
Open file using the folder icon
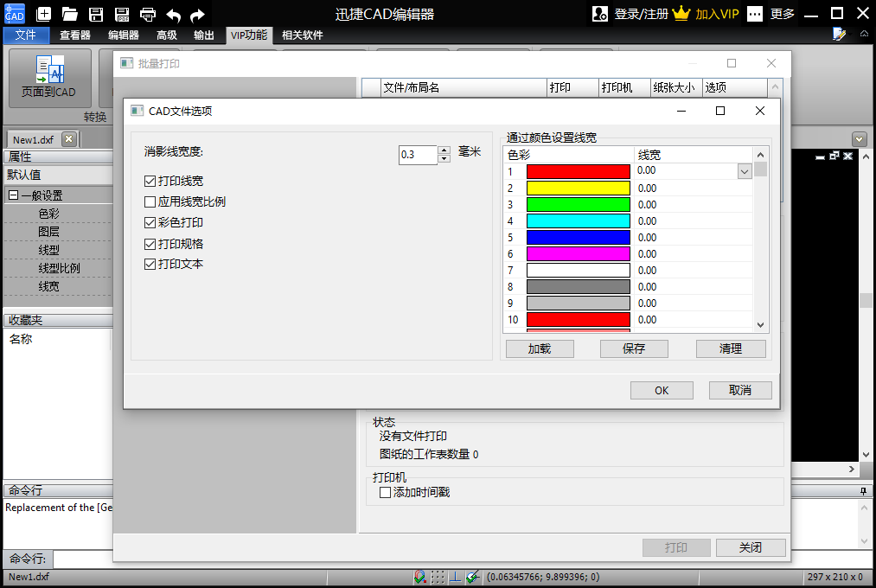pyautogui.click(x=70, y=14)
